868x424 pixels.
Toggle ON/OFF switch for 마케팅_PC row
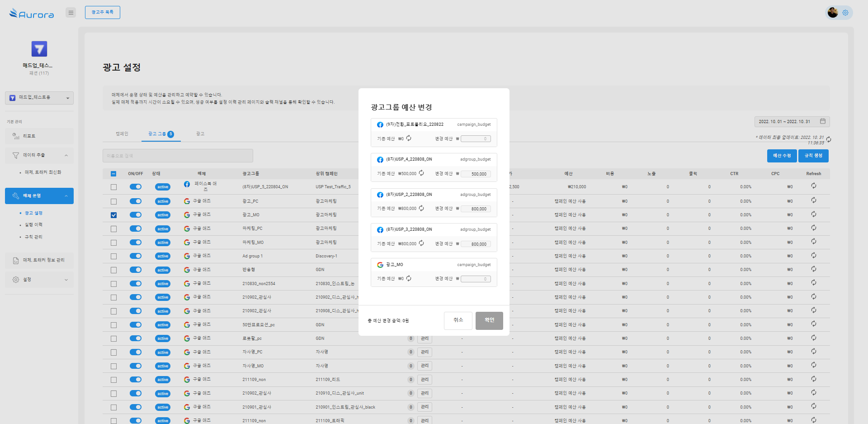[136, 229]
